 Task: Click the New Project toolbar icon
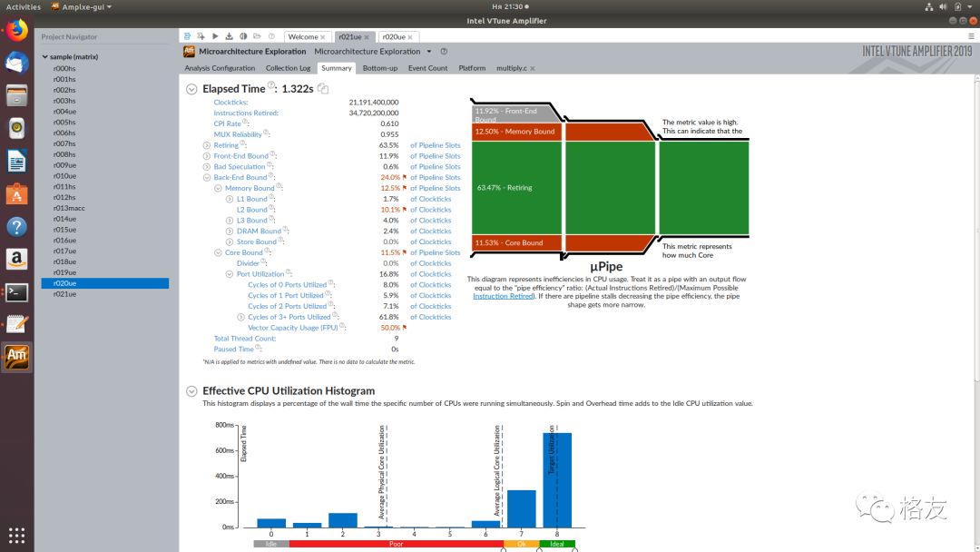[x=188, y=36]
